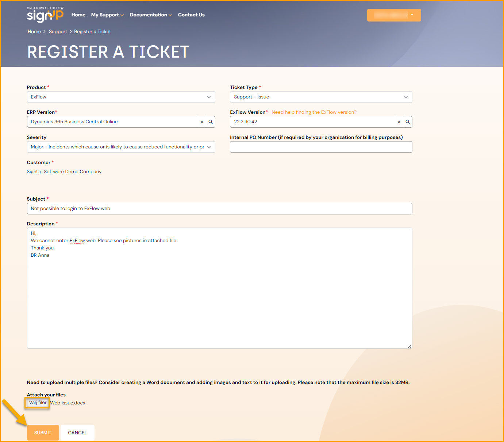Clear the ERP Version field with the X icon
504x442 pixels.
(x=202, y=121)
